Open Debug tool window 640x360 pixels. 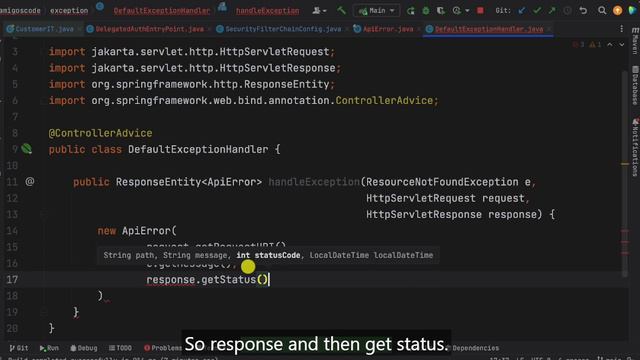pos(84,348)
